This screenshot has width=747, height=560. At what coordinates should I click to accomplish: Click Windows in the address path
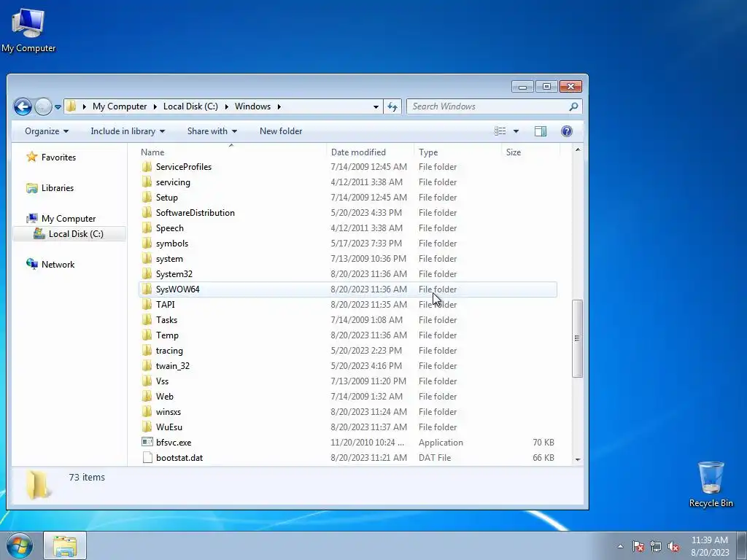252,106
